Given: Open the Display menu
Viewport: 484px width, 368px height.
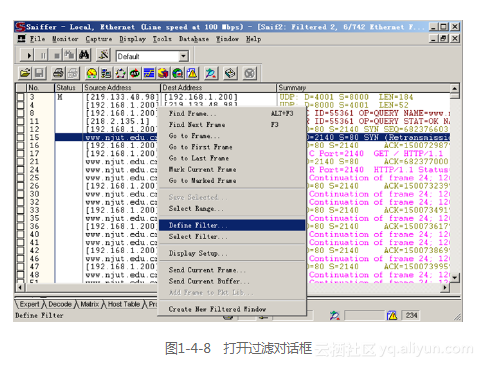Looking at the screenshot, I should [133, 39].
